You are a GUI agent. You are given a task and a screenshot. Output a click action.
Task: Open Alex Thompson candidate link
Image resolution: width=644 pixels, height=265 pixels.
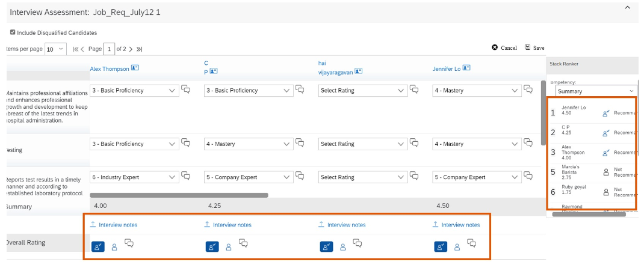[110, 69]
